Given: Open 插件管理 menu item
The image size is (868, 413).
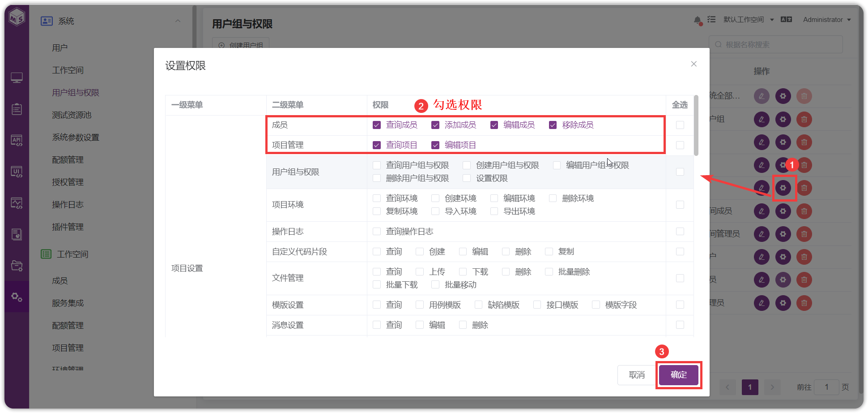Looking at the screenshot, I should pyautogui.click(x=68, y=227).
